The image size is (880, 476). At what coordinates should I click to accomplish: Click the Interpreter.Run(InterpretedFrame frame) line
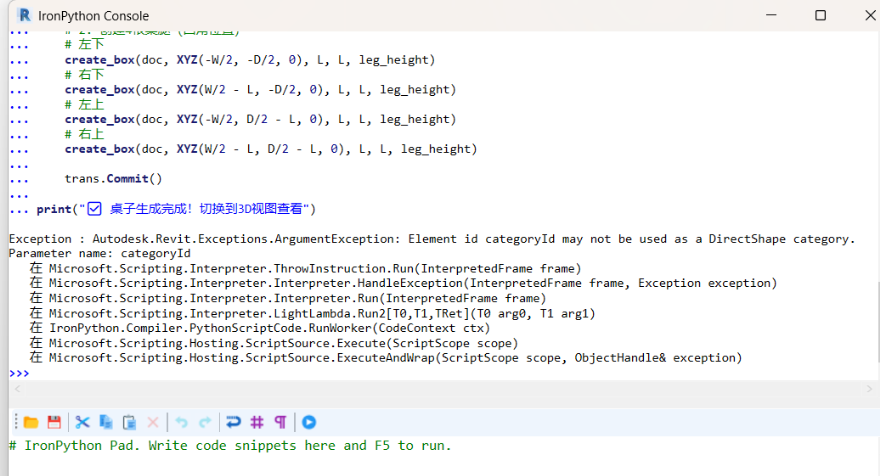tap(288, 298)
